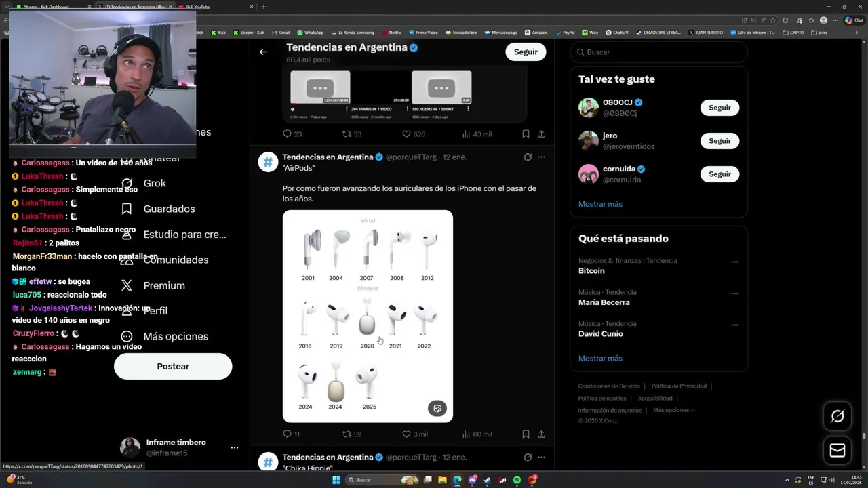Open account menu for Inframe timbero
Image resolution: width=868 pixels, height=488 pixels.
pyautogui.click(x=234, y=447)
